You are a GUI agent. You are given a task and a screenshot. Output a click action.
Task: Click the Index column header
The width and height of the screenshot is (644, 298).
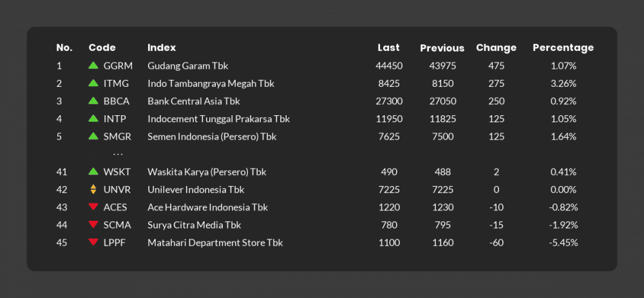[x=162, y=48]
